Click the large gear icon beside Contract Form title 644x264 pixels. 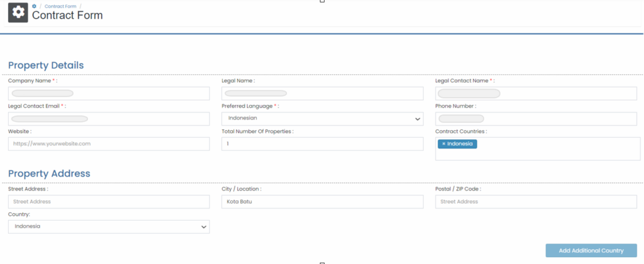click(18, 13)
